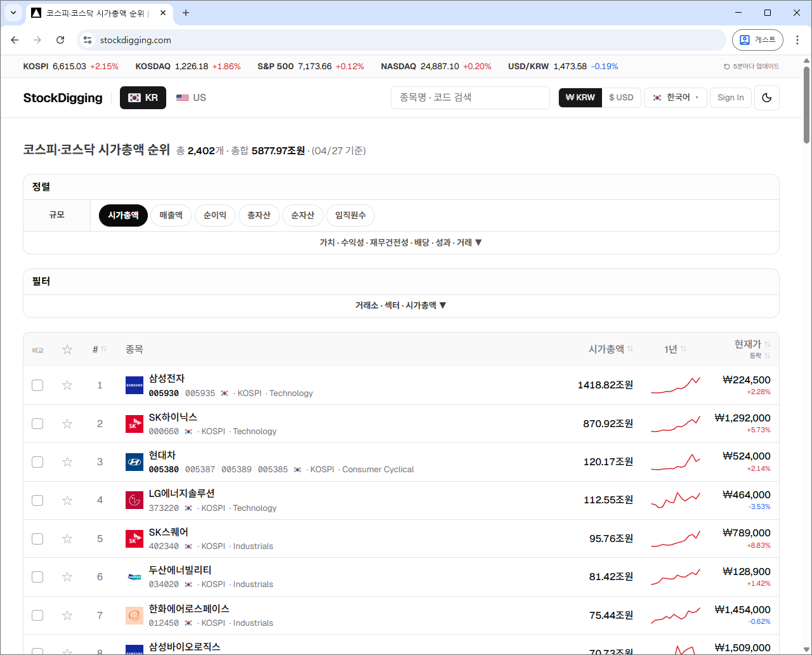Viewport: 812px width, 655px height.
Task: Click the 종목명·코드 검색 search field
Action: point(470,98)
